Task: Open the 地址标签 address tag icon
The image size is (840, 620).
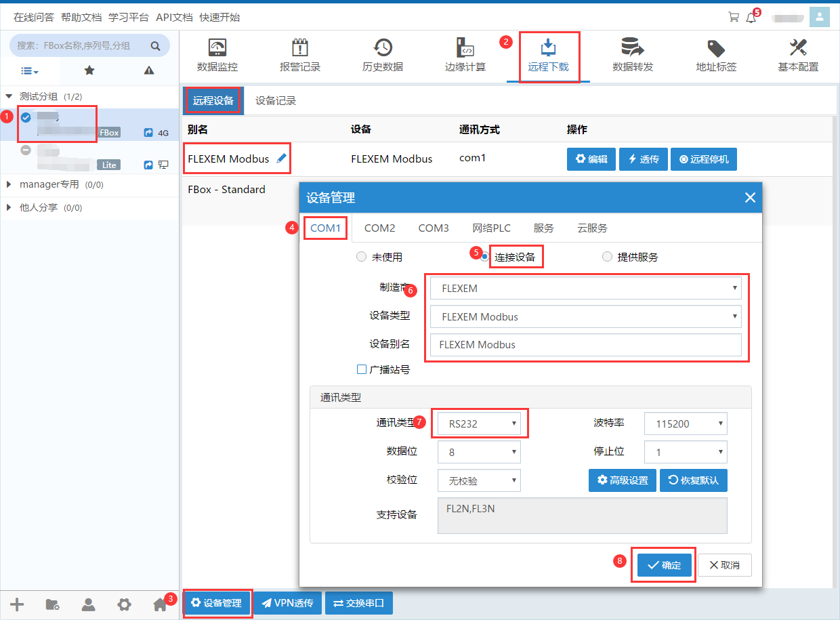Action: click(x=715, y=48)
